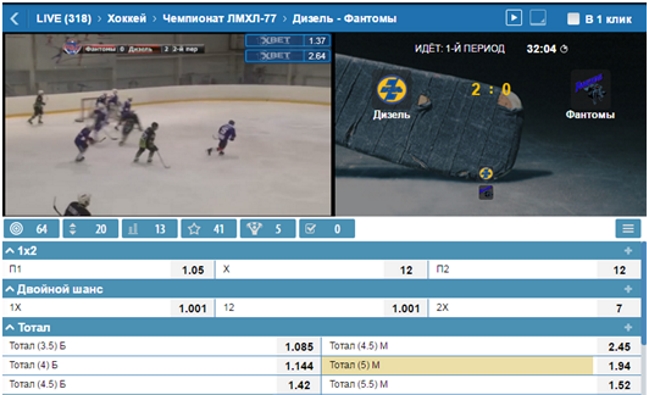The height and width of the screenshot is (395, 647).
Task: Open the LIVE (318) breadcrumb
Action: [x=64, y=19]
